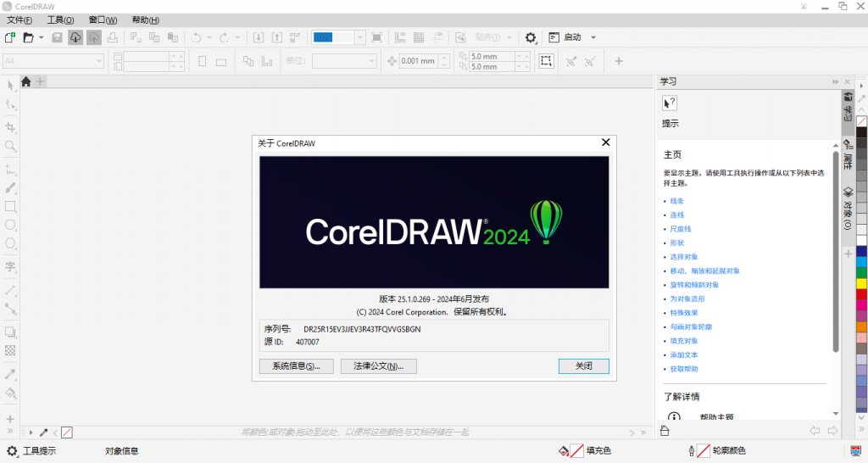Select the Artistic Media brush tool
The width and height of the screenshot is (868, 463).
point(10,187)
